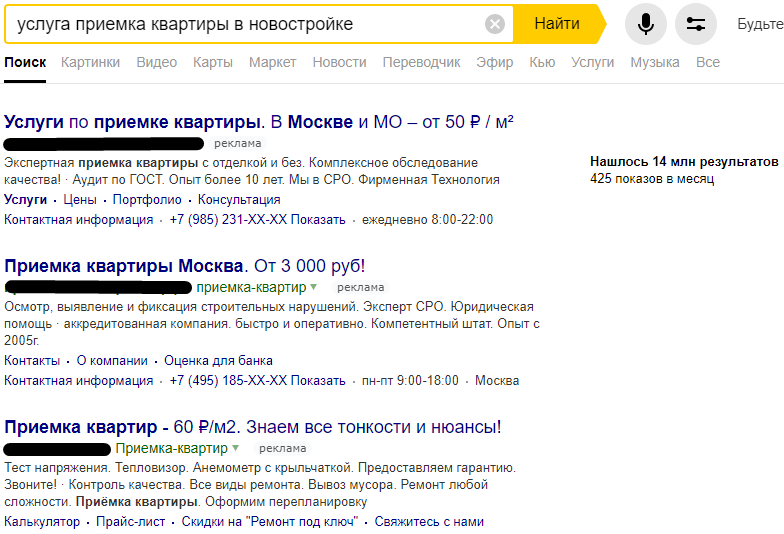
Task: Open the Кью tab
Action: pyautogui.click(x=542, y=62)
